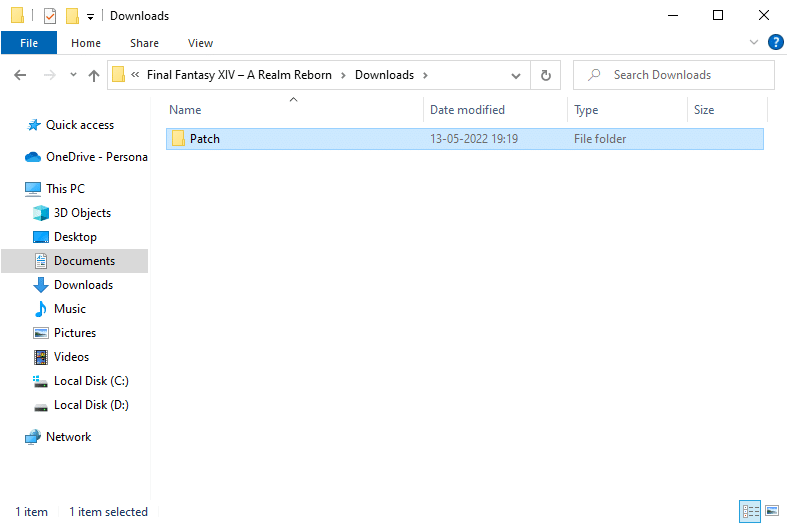
Task: Click the Refresh button in address bar
Action: (x=545, y=75)
